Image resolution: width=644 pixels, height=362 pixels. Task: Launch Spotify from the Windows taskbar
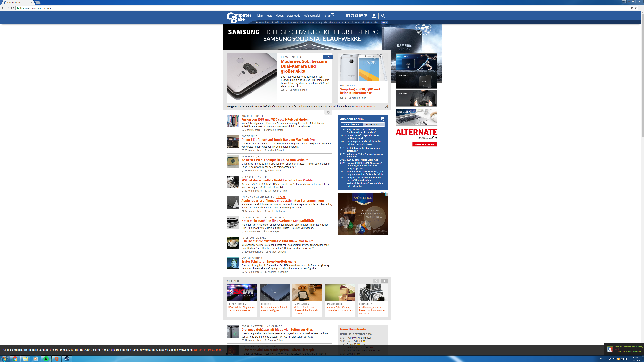pyautogui.click(x=46, y=359)
